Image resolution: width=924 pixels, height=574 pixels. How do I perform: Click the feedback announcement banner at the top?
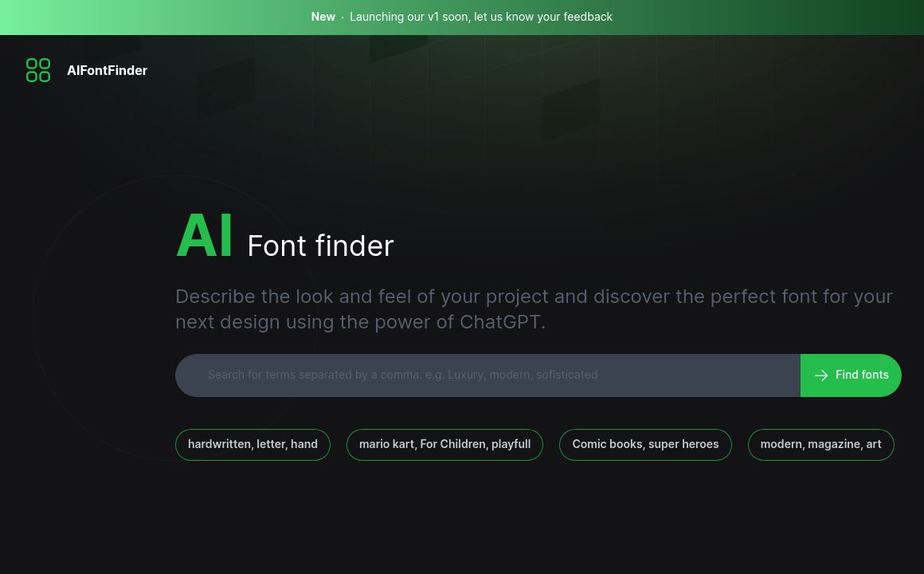coord(462,17)
